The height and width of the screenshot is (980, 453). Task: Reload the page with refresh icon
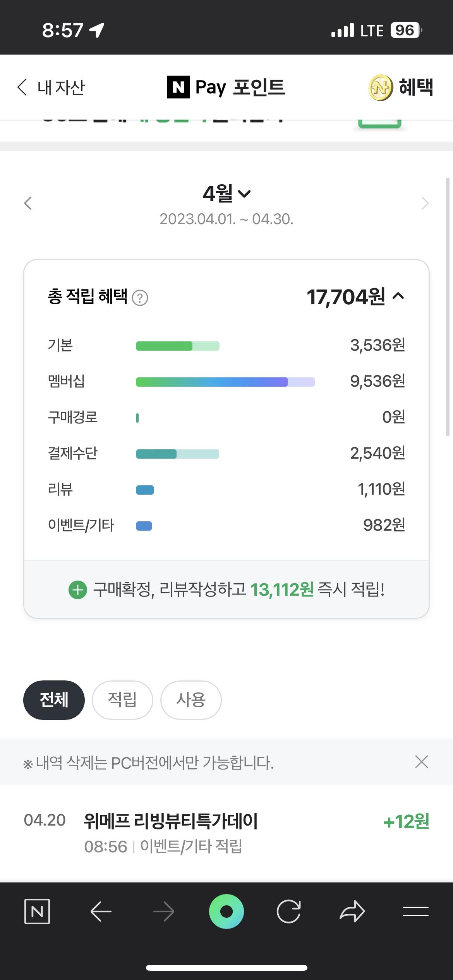point(289,911)
